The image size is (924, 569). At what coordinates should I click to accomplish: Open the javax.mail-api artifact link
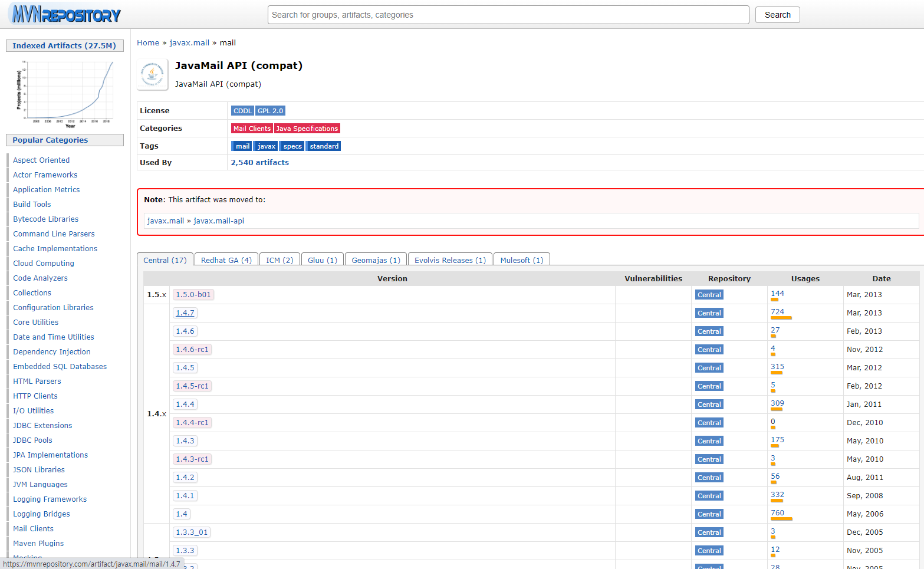pos(219,220)
